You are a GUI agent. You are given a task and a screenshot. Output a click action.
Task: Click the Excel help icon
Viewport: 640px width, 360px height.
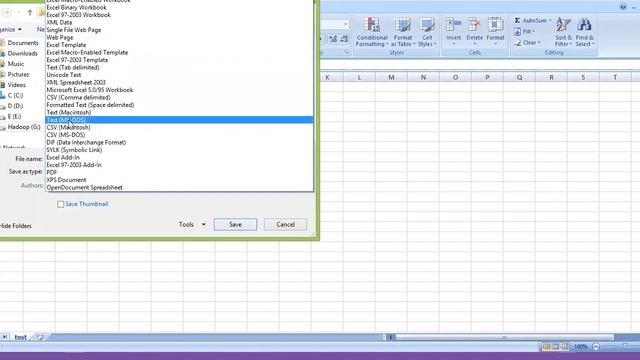pos(623,7)
